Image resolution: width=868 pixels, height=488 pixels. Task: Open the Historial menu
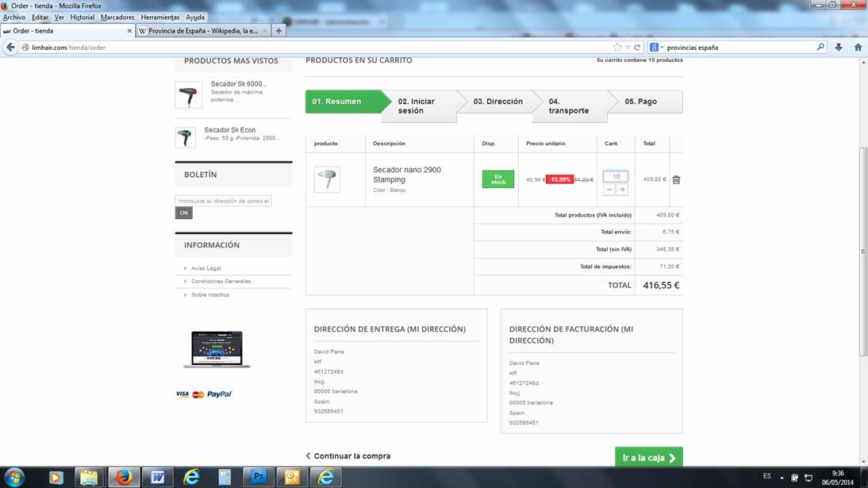coord(83,17)
